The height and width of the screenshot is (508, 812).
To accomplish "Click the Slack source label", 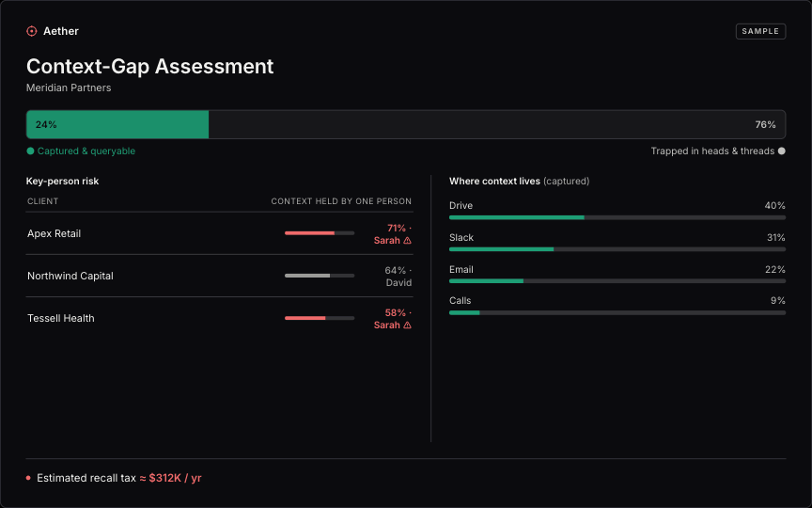I will pyautogui.click(x=461, y=237).
